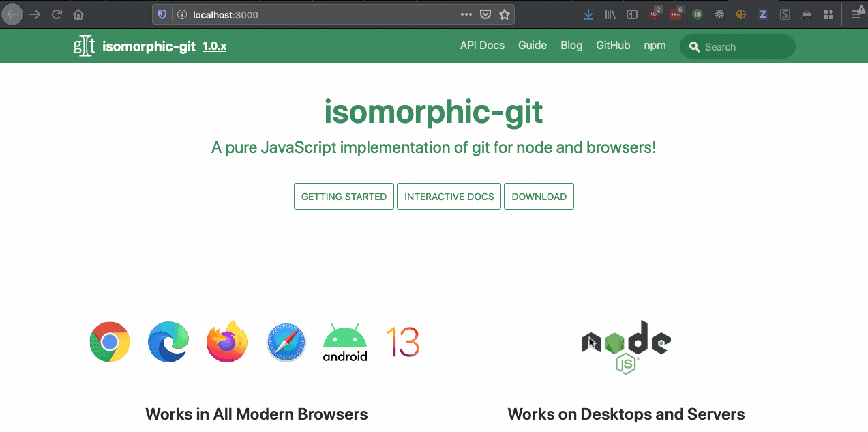Click the browser forward arrow
Screen dimensions: 868x432
click(35, 14)
